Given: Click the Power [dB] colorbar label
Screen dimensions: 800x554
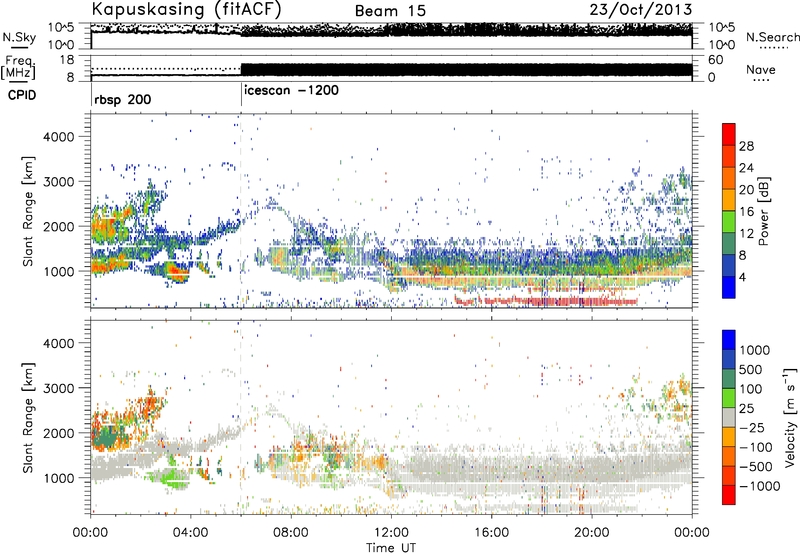Looking at the screenshot, I should (x=764, y=211).
